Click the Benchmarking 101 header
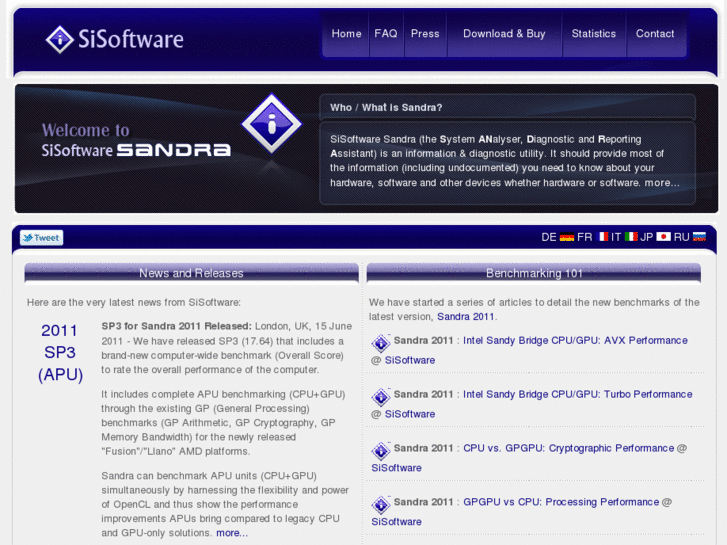 pyautogui.click(x=534, y=273)
